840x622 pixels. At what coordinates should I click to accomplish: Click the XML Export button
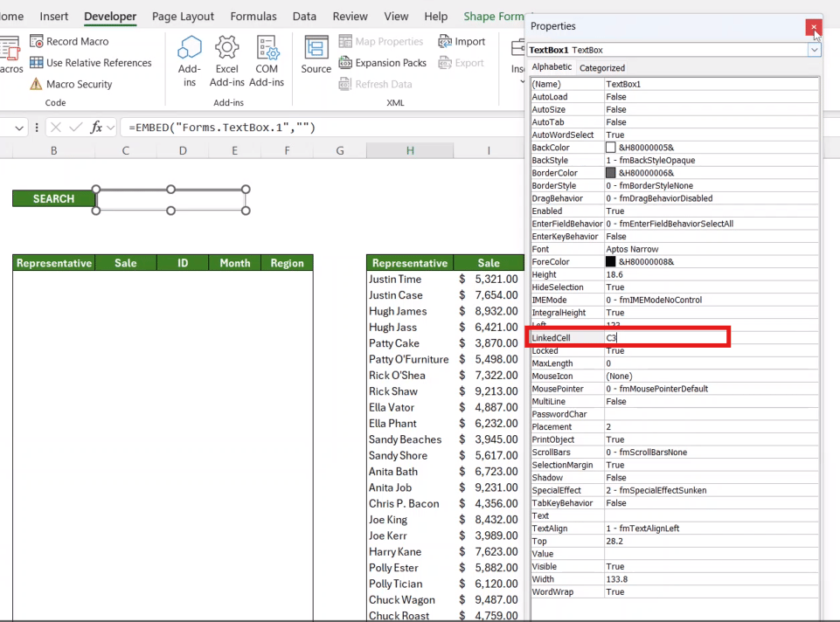tap(462, 63)
